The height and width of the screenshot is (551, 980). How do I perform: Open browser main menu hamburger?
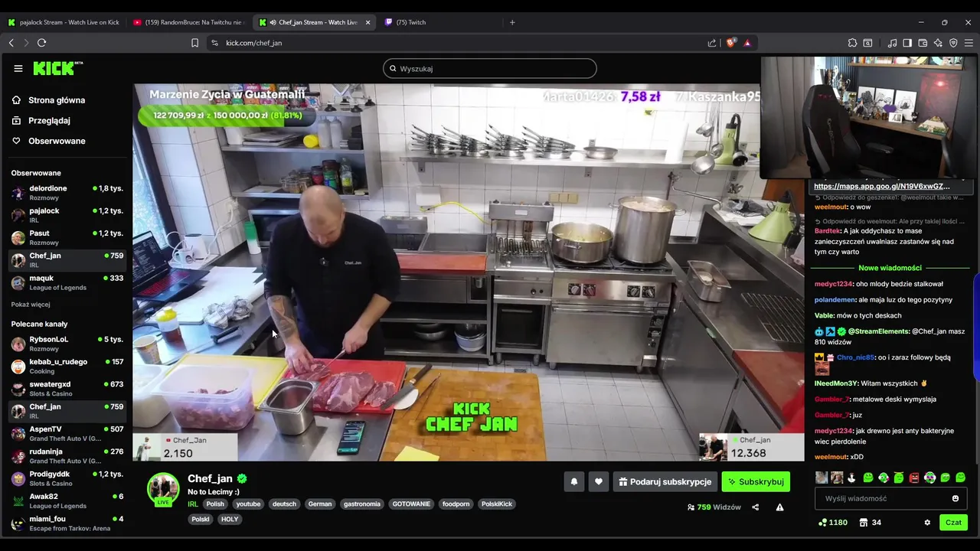(x=969, y=43)
